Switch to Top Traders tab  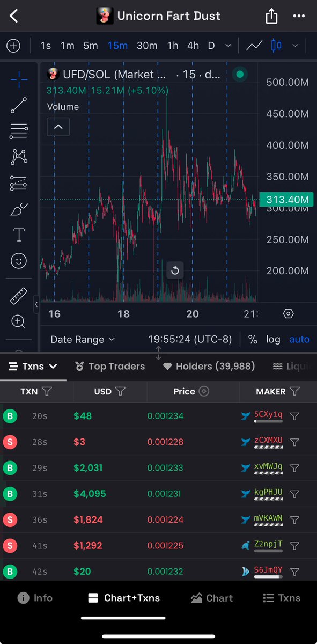pyautogui.click(x=109, y=367)
